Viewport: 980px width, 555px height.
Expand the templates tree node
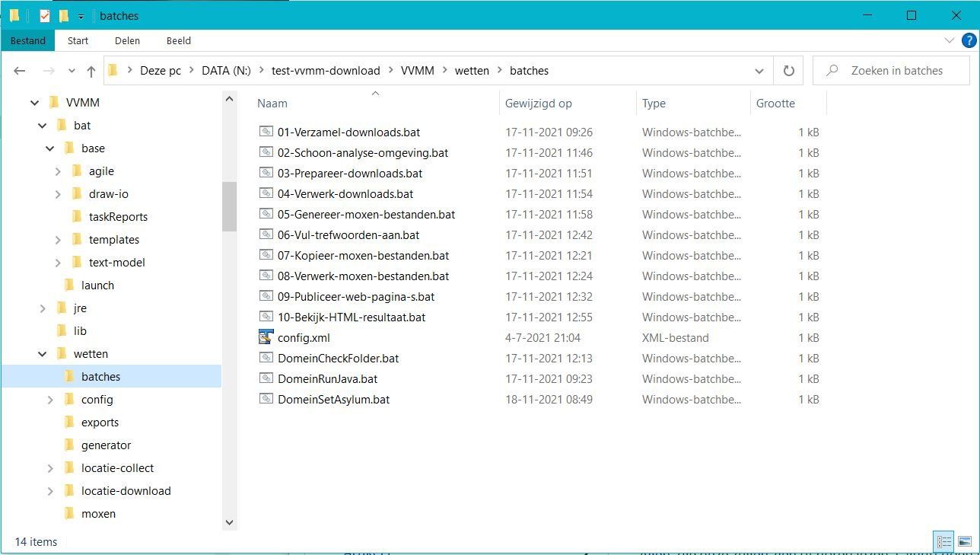tap(58, 240)
